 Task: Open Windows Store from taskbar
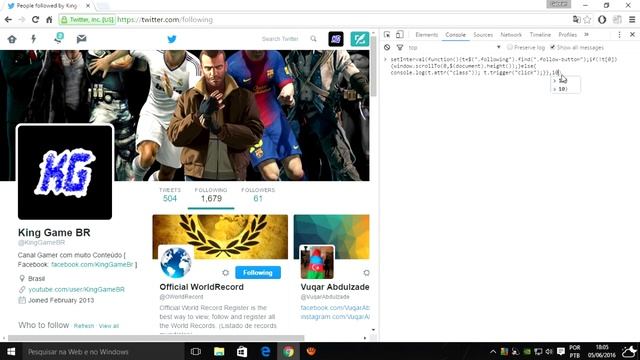242,351
